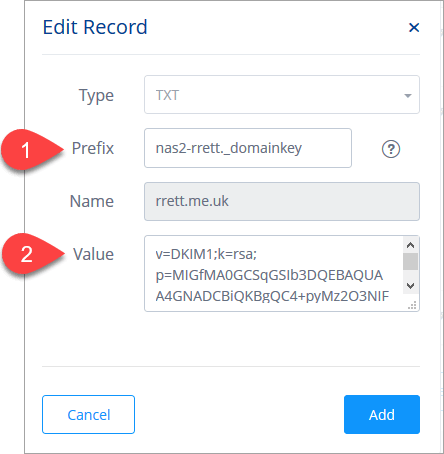Click the Value box scroll down arrow
This screenshot has width=444, height=454.
coord(410,286)
